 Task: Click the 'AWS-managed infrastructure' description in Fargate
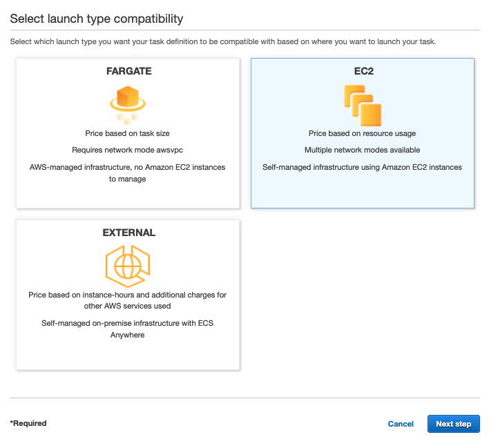coord(128,173)
